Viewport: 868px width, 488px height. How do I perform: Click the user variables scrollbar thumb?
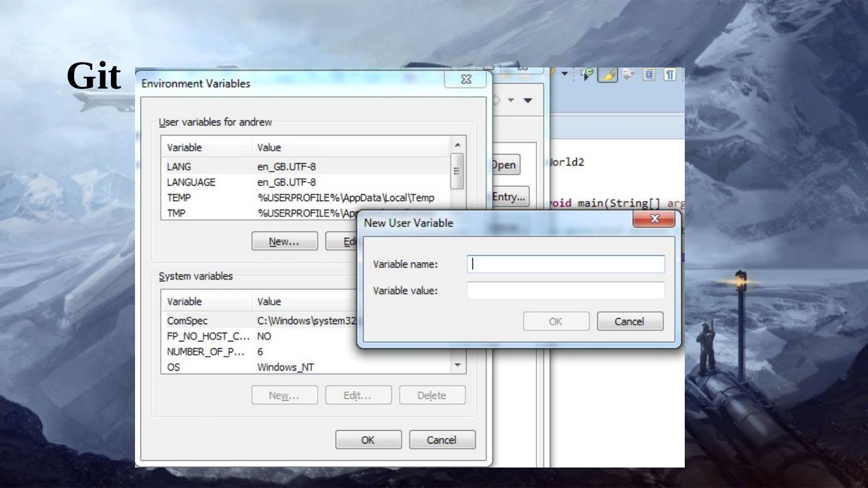(458, 171)
